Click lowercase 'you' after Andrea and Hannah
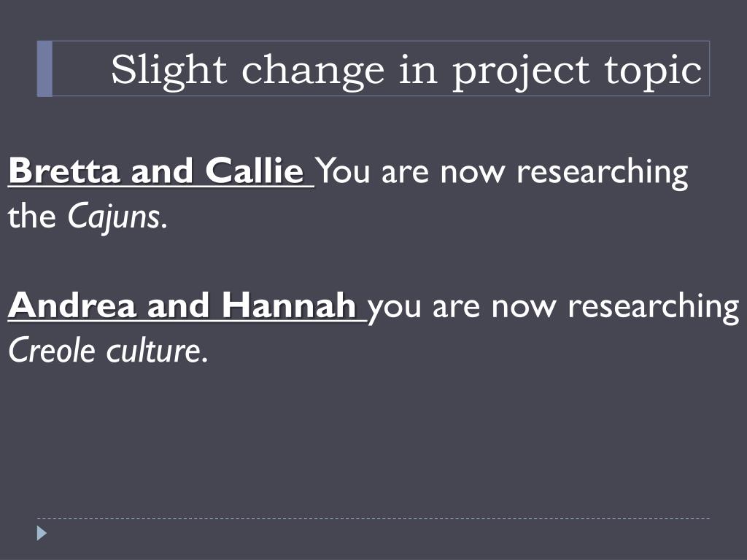Viewport: 747px width, 560px height. (x=395, y=308)
